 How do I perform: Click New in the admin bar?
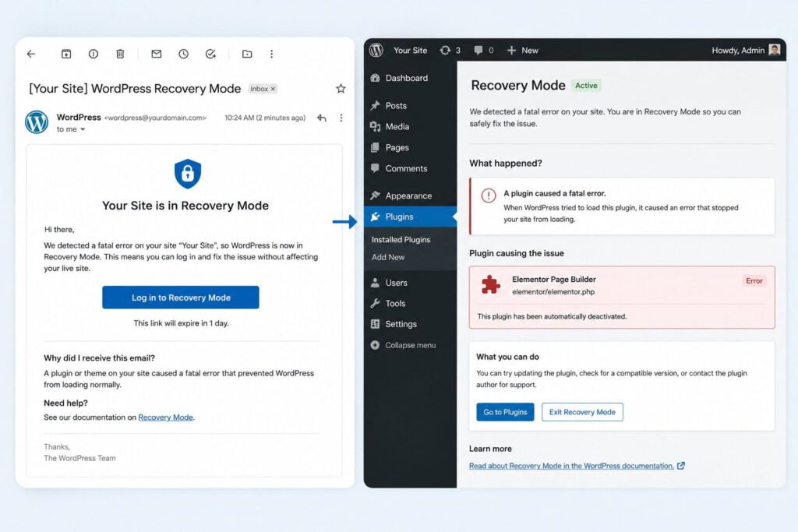(523, 51)
